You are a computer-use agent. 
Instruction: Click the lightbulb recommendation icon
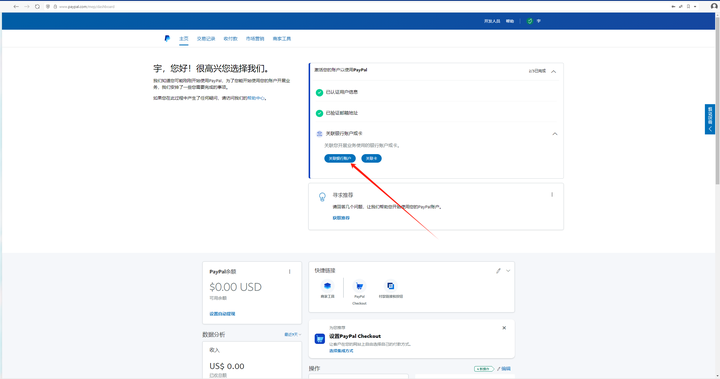pyautogui.click(x=322, y=197)
